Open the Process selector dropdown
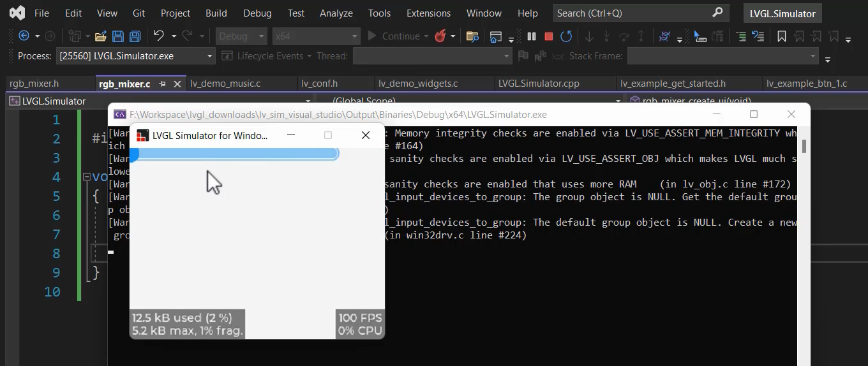The image size is (868, 366). (x=136, y=56)
